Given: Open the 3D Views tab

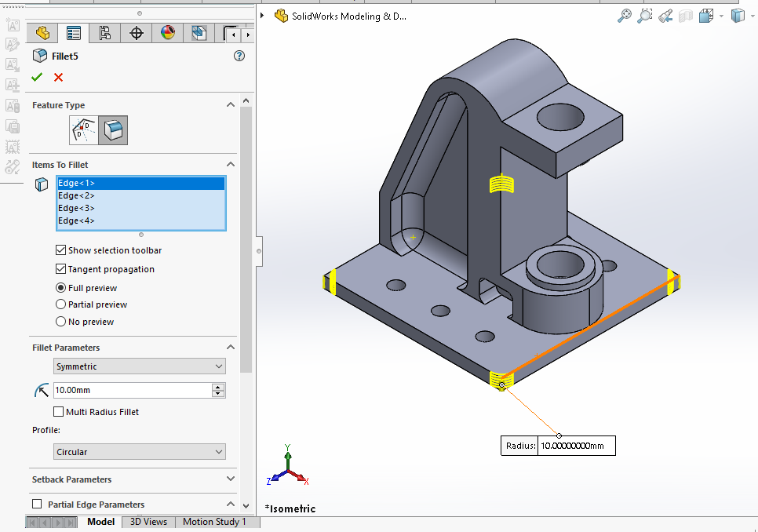Looking at the screenshot, I should (x=148, y=522).
